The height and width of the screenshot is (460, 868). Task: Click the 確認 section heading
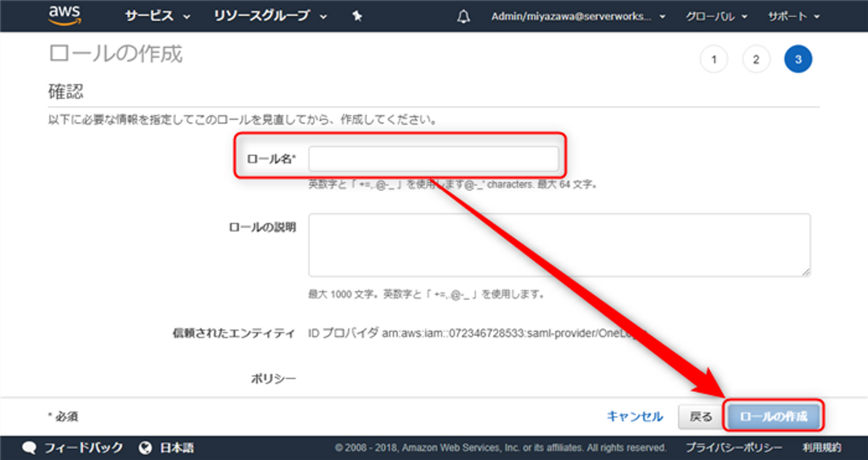coord(66,92)
